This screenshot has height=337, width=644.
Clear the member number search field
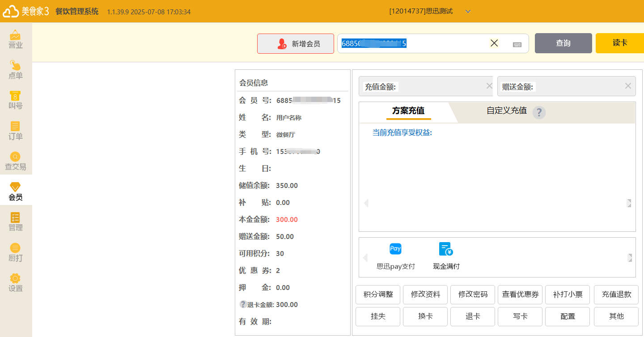[x=494, y=43]
